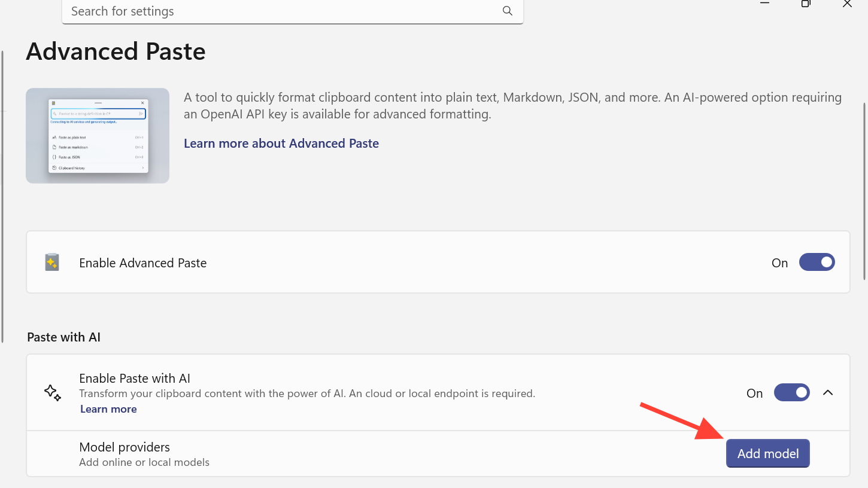Follow the Learn more link under Paste with AI

click(108, 409)
